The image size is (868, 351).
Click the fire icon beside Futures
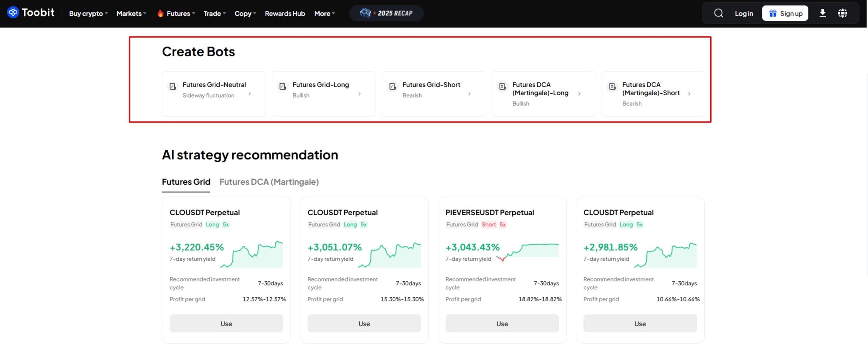pos(160,13)
